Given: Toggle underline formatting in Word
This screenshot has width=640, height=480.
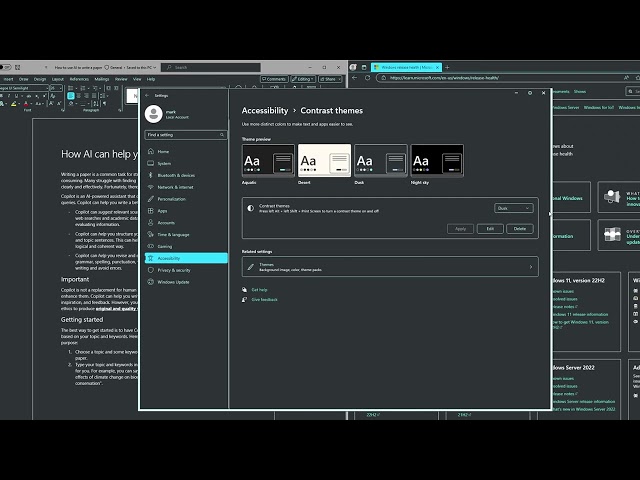Looking at the screenshot, I should point(16,96).
